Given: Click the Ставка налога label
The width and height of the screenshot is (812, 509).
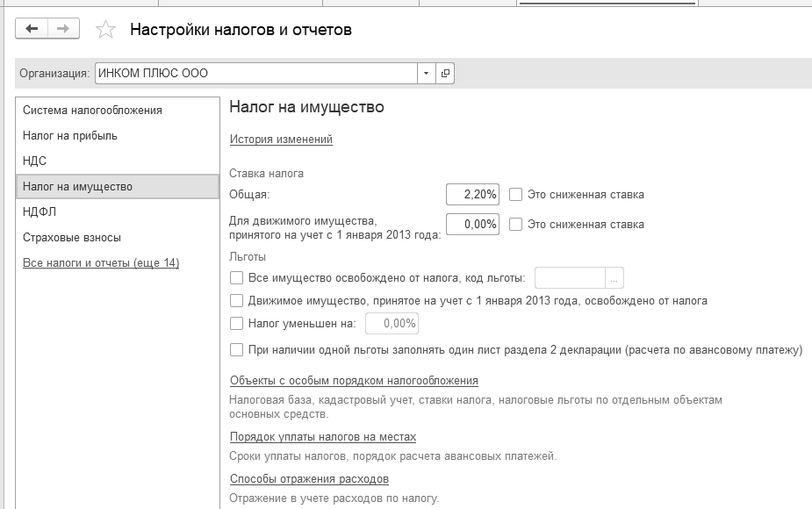Looking at the screenshot, I should point(266,174).
